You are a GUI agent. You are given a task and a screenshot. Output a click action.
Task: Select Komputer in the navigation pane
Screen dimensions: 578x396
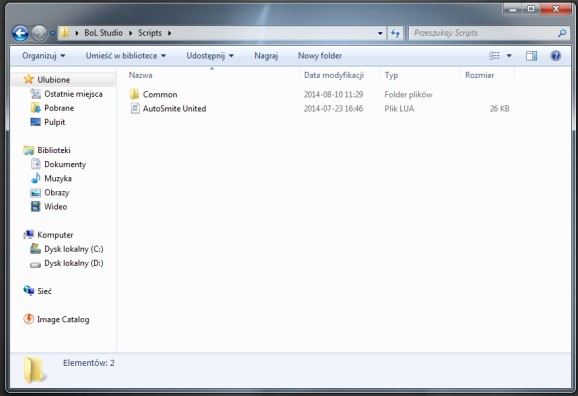[55, 235]
